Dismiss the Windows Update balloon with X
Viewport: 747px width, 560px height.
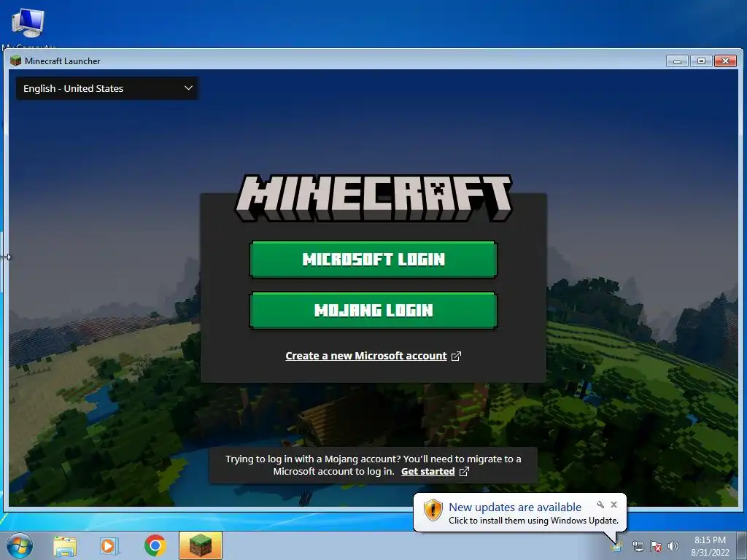pyautogui.click(x=614, y=505)
